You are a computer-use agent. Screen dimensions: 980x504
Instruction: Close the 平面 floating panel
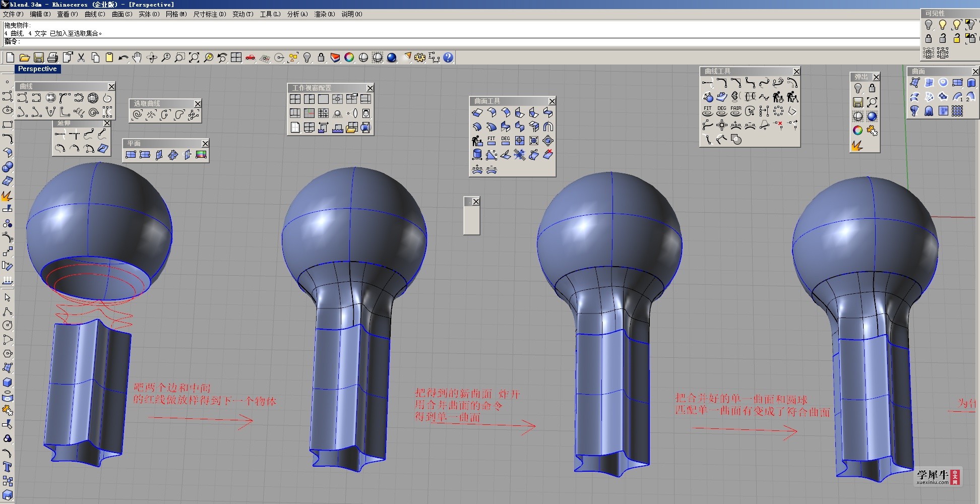(x=205, y=144)
